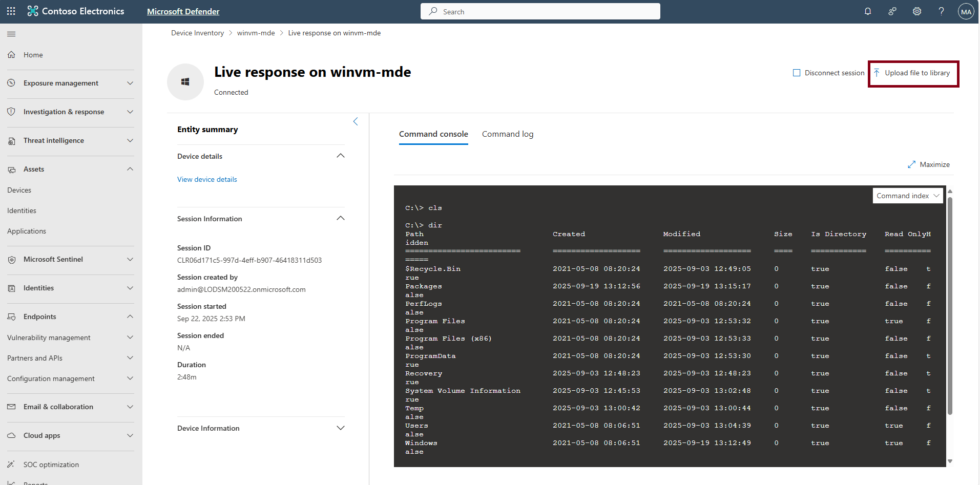The width and height of the screenshot is (980, 485).
Task: Open the notifications bell
Action: point(868,11)
